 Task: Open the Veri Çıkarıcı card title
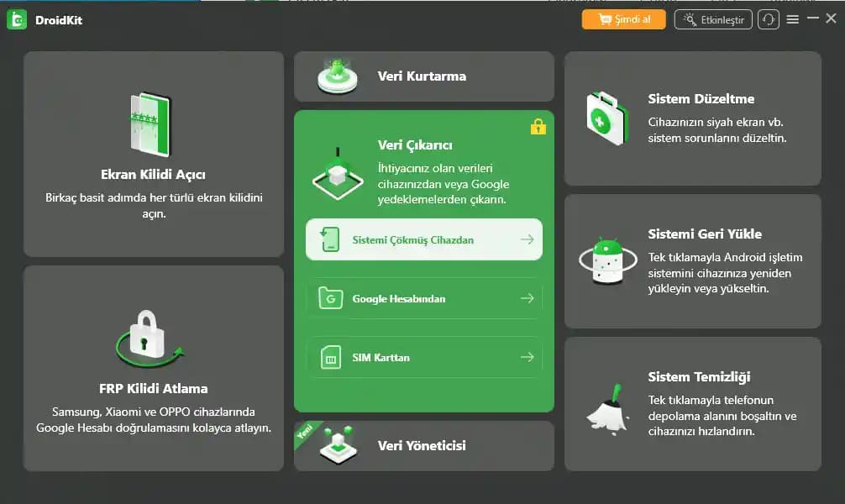415,145
